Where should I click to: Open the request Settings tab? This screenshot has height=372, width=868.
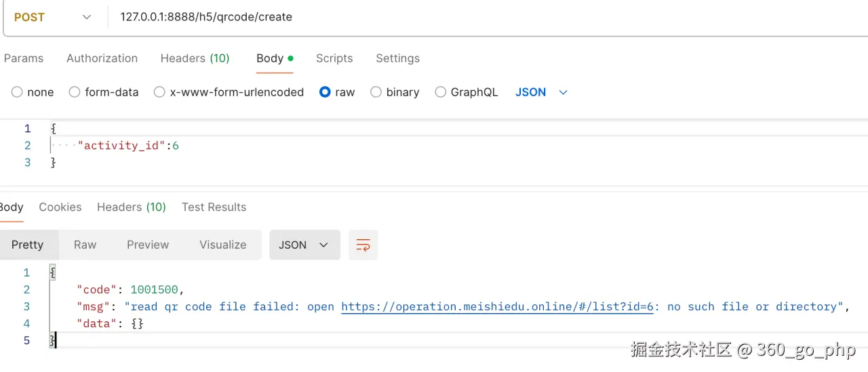pyautogui.click(x=397, y=58)
